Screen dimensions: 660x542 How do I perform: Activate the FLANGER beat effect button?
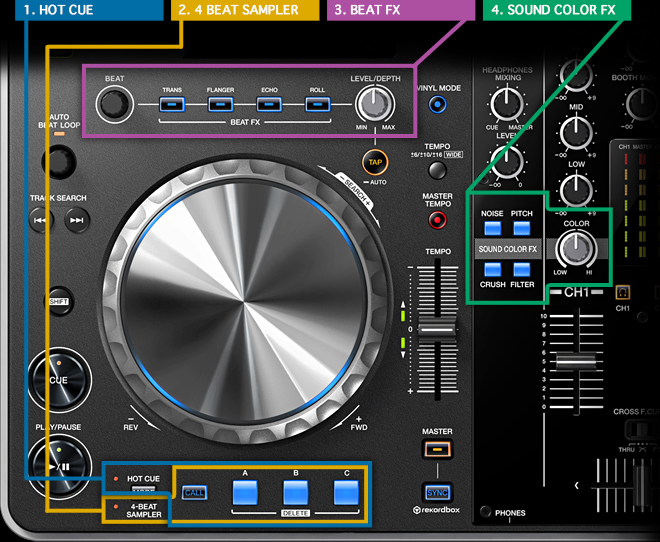(x=221, y=104)
